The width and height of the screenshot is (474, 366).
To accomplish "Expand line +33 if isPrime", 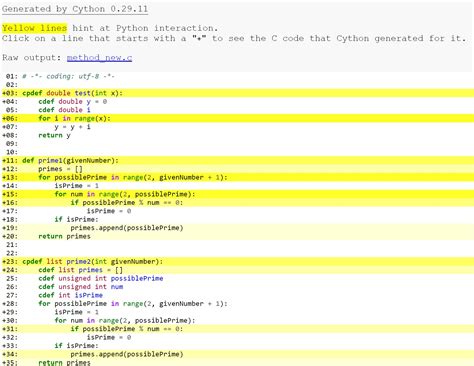I will (x=237, y=346).
